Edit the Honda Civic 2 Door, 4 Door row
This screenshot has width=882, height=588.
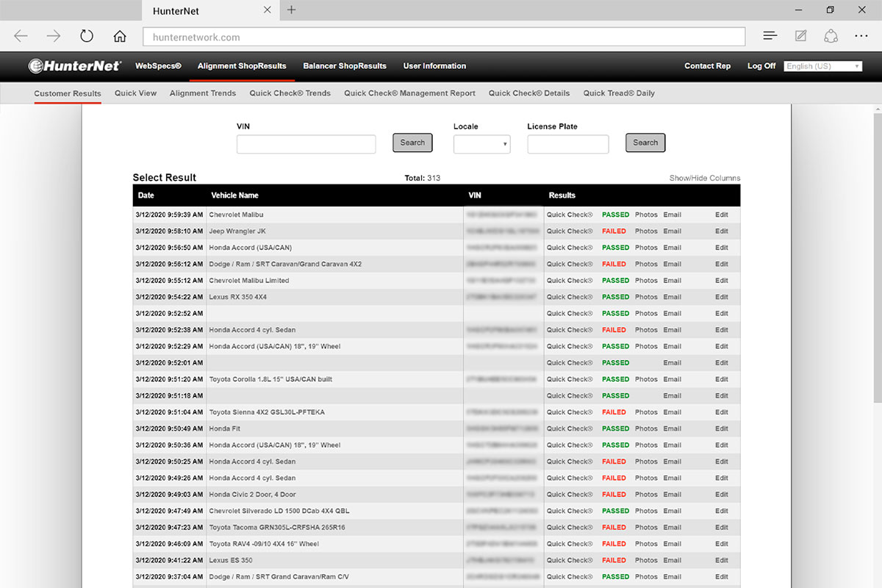coord(722,495)
